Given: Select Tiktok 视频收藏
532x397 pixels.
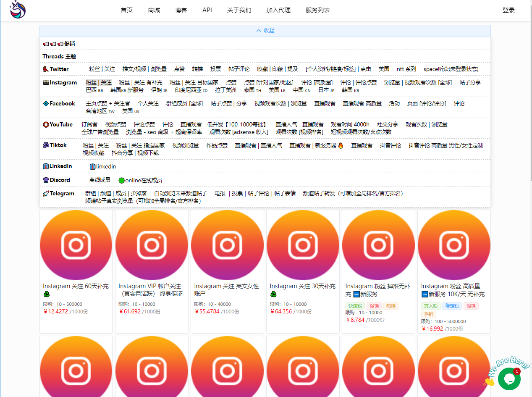Looking at the screenshot, I should pyautogui.click(x=94, y=153).
